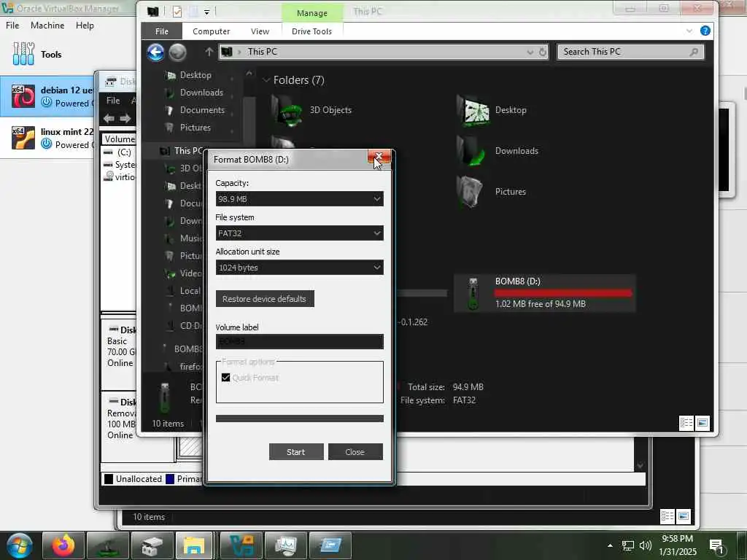Open the 3D Objects folder icon
This screenshot has width=747, height=560.
(x=287, y=111)
